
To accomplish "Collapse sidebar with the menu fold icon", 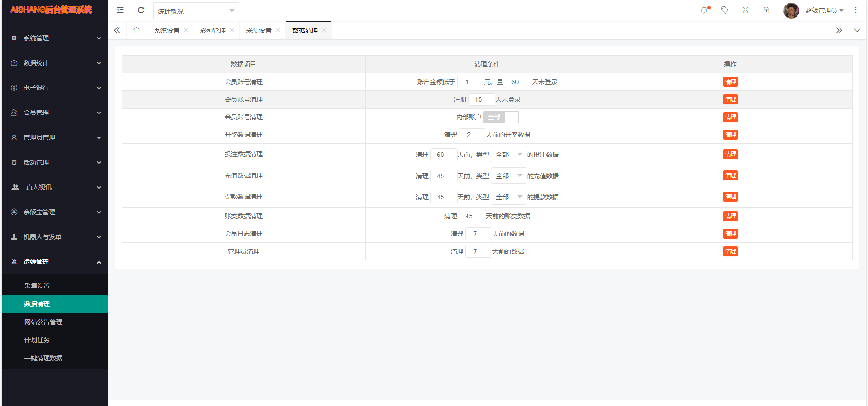I will click(x=120, y=10).
